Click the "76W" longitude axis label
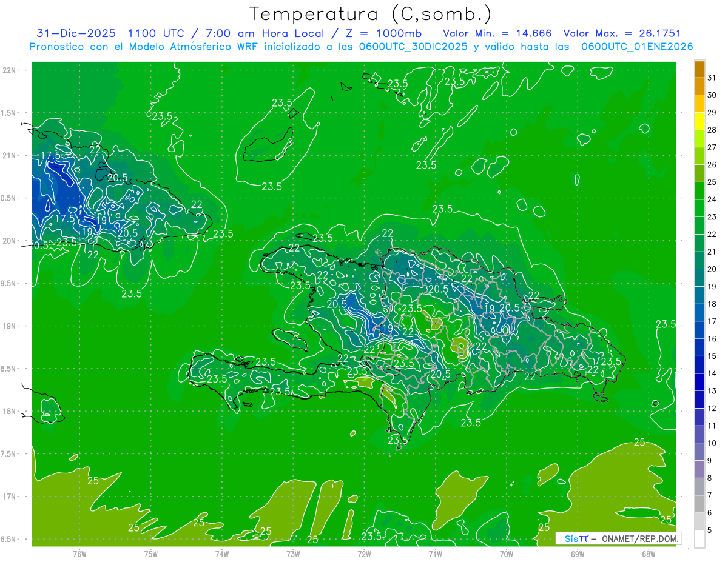The height and width of the screenshot is (562, 728). (x=79, y=554)
